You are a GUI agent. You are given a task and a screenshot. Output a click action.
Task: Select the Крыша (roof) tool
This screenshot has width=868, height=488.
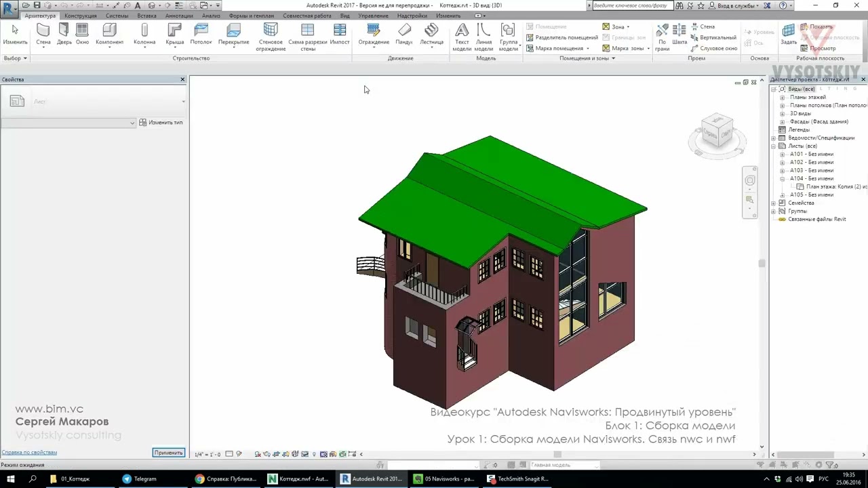[x=175, y=35]
